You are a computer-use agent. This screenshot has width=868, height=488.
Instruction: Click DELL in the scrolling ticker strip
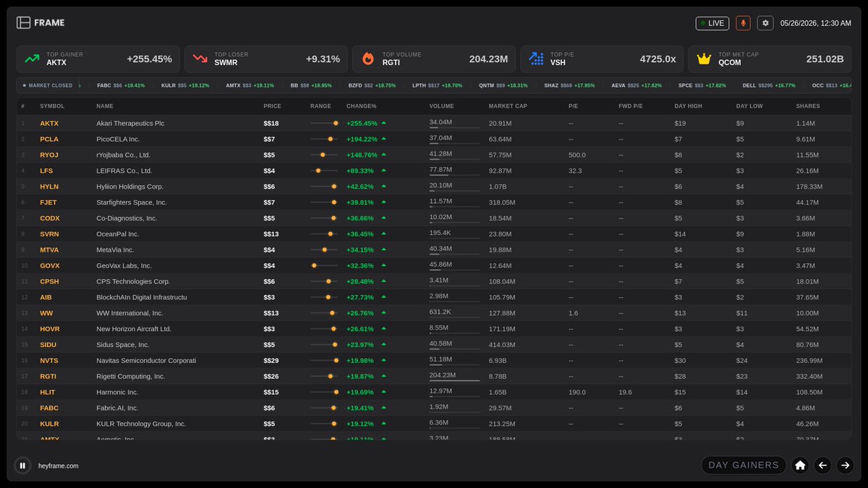pyautogui.click(x=749, y=85)
